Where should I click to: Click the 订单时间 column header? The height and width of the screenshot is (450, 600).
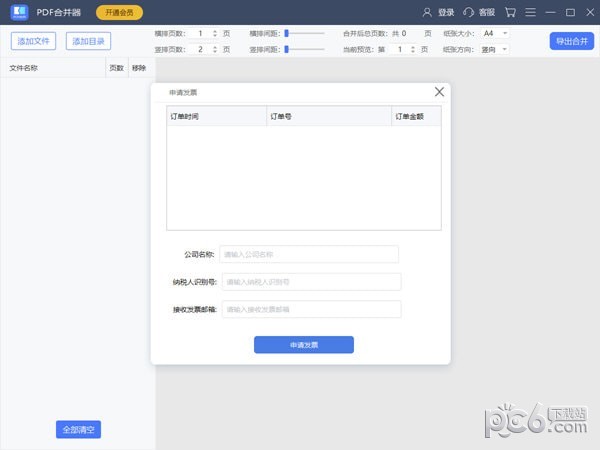click(x=217, y=116)
